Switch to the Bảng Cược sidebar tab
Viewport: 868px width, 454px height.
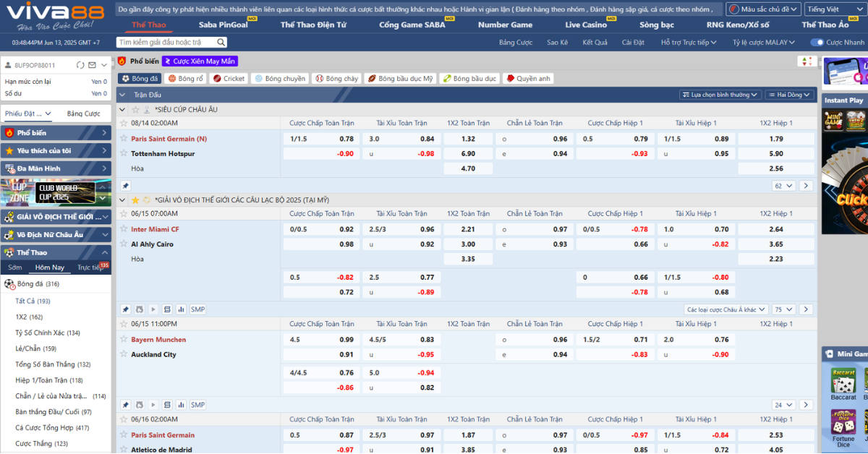[x=84, y=113]
